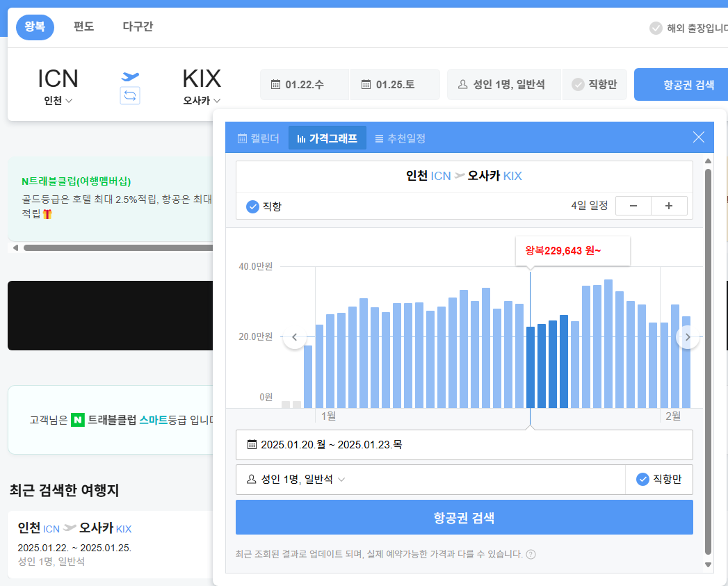Toggle the 직항 checkbox in popup header
The width and height of the screenshot is (728, 586).
[252, 206]
